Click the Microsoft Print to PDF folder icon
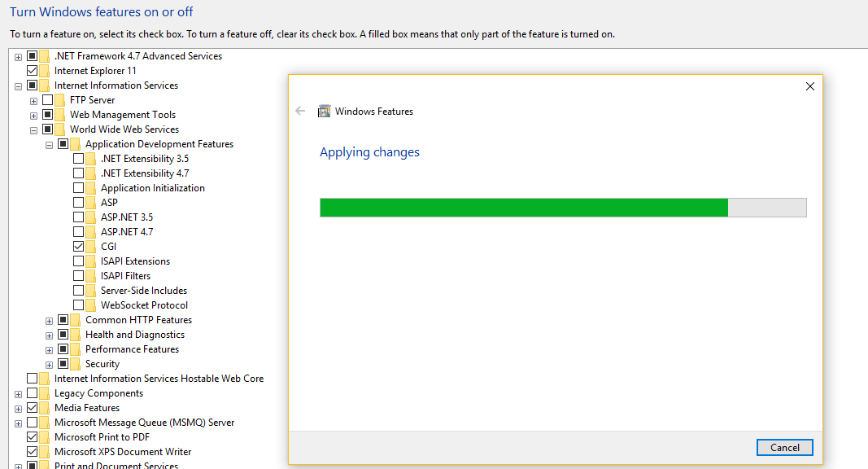This screenshot has height=469, width=868. (45, 437)
